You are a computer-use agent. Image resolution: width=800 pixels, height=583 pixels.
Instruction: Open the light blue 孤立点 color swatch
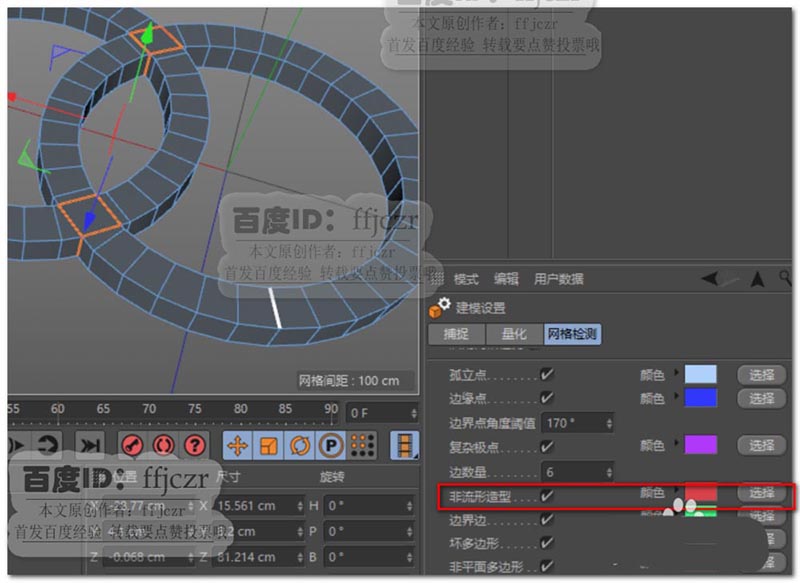pos(701,374)
